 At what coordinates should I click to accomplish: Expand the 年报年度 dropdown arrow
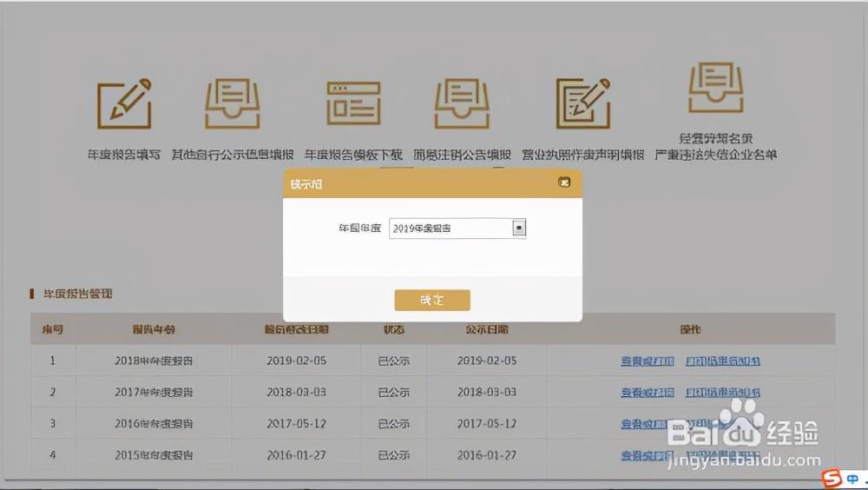tap(519, 228)
